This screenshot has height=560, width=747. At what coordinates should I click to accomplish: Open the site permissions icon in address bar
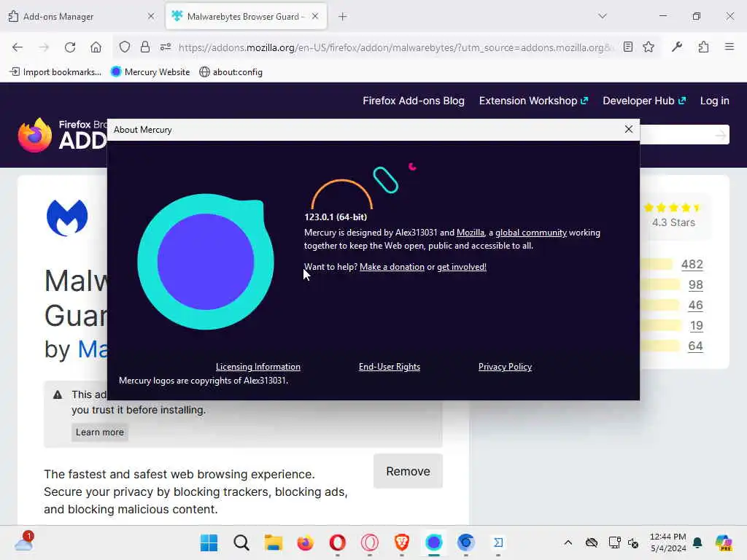pos(166,47)
